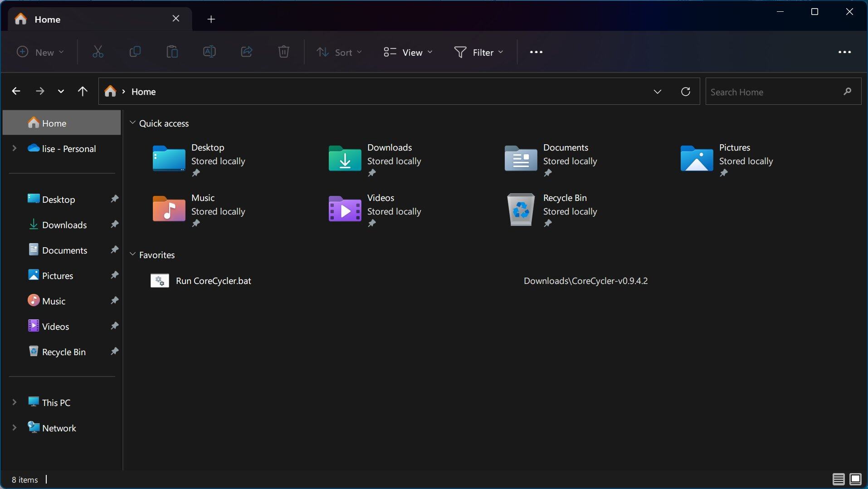
Task: Open the View dropdown menu
Action: pyautogui.click(x=408, y=52)
